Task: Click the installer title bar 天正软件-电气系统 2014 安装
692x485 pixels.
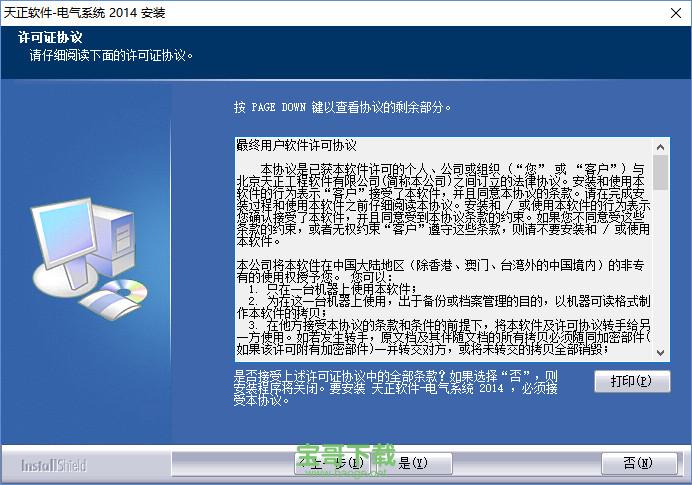Action: [x=85, y=12]
